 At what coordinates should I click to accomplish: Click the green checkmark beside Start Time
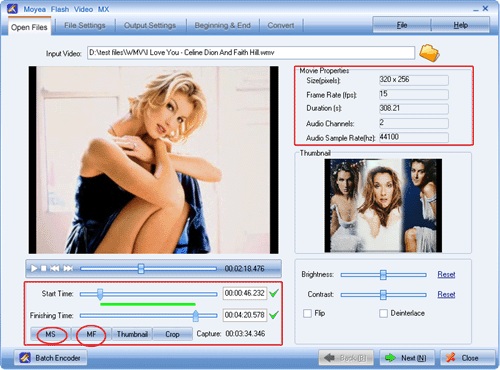click(274, 293)
